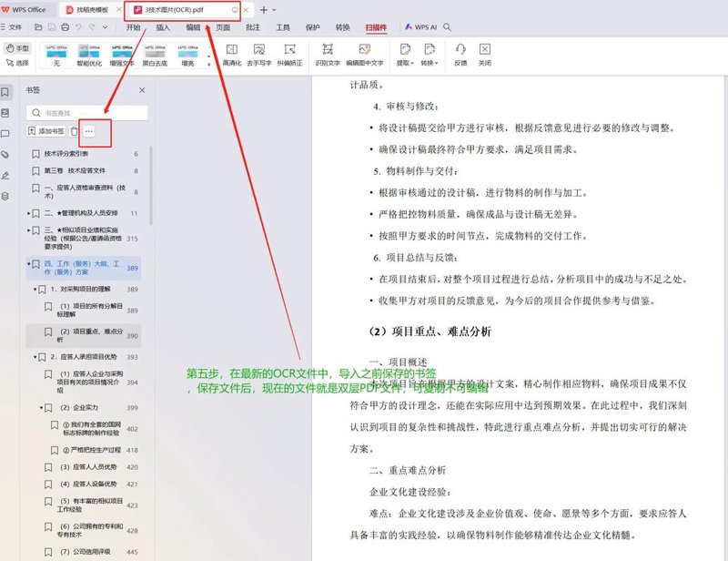Switch to the 批注 ribbon tab
The image size is (728, 561).
pos(253,27)
